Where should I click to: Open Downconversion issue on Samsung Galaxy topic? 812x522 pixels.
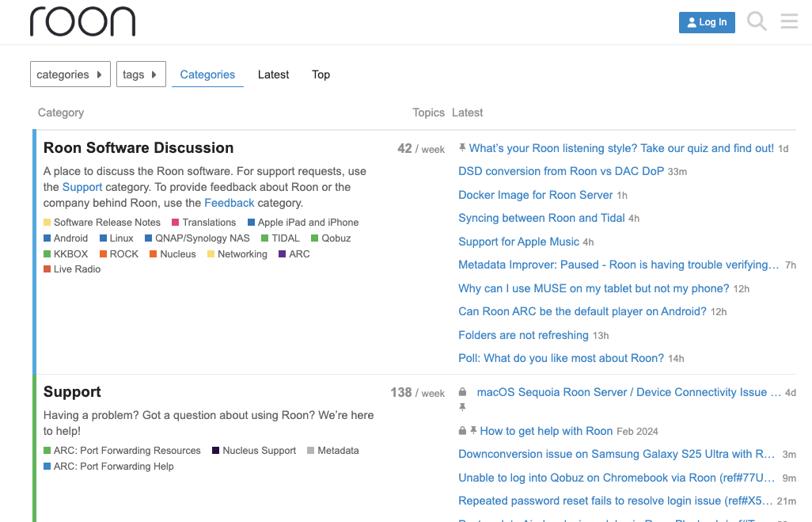(617, 454)
